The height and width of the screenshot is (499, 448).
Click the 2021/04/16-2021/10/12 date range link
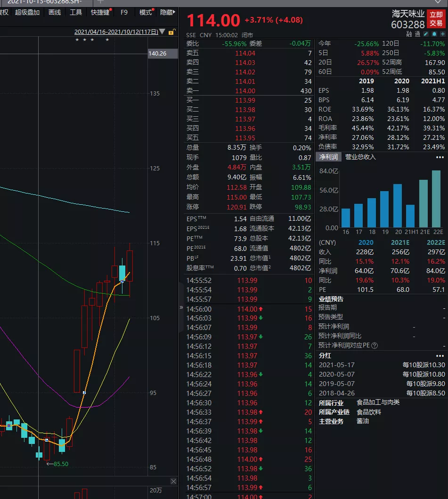[x=115, y=32]
